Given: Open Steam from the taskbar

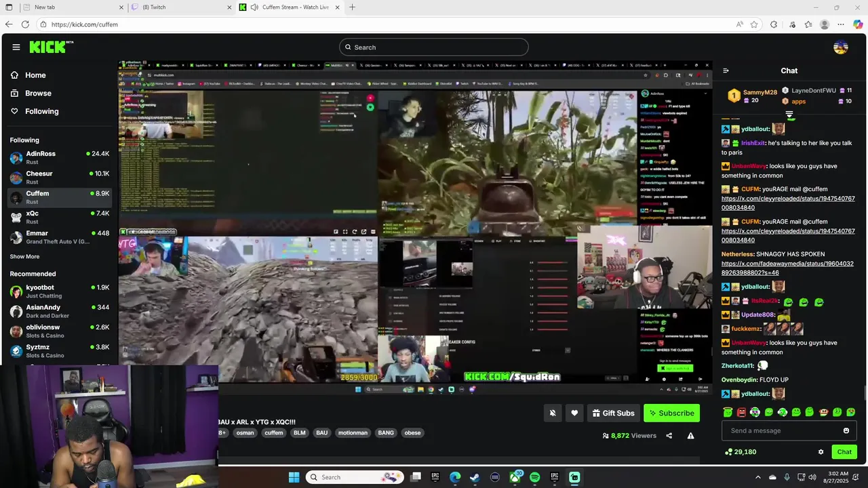Looking at the screenshot, I should [475, 477].
